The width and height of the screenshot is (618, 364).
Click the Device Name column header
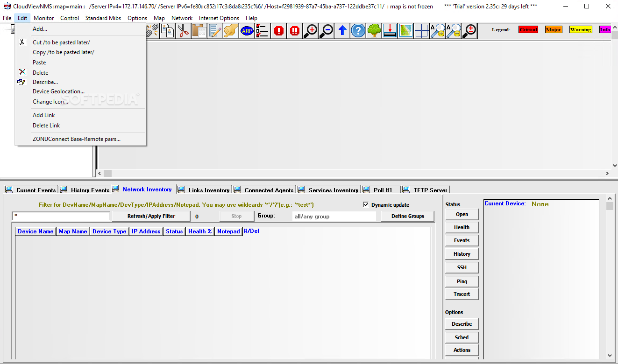pyautogui.click(x=36, y=231)
